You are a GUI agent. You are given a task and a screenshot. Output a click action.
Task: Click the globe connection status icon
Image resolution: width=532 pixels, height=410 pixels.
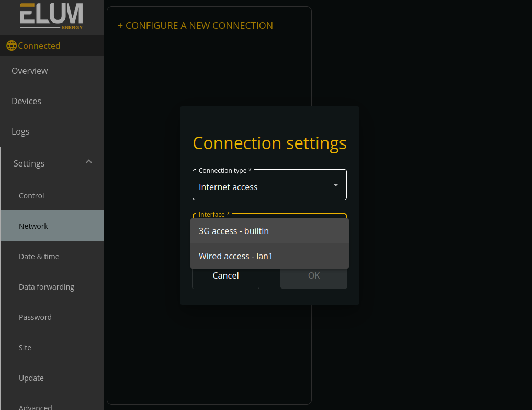[12, 46]
